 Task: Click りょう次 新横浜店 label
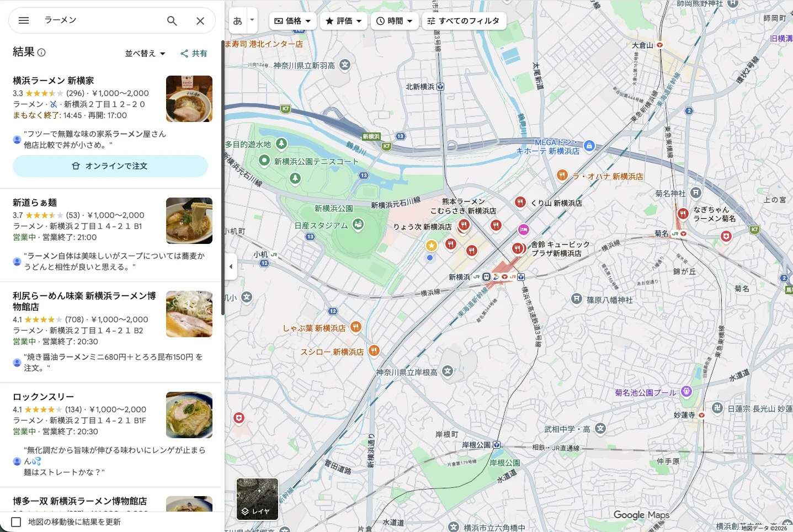[422, 227]
